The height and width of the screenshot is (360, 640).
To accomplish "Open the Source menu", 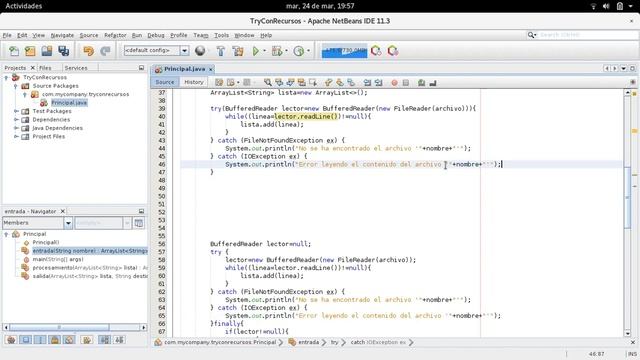I will (x=89, y=36).
